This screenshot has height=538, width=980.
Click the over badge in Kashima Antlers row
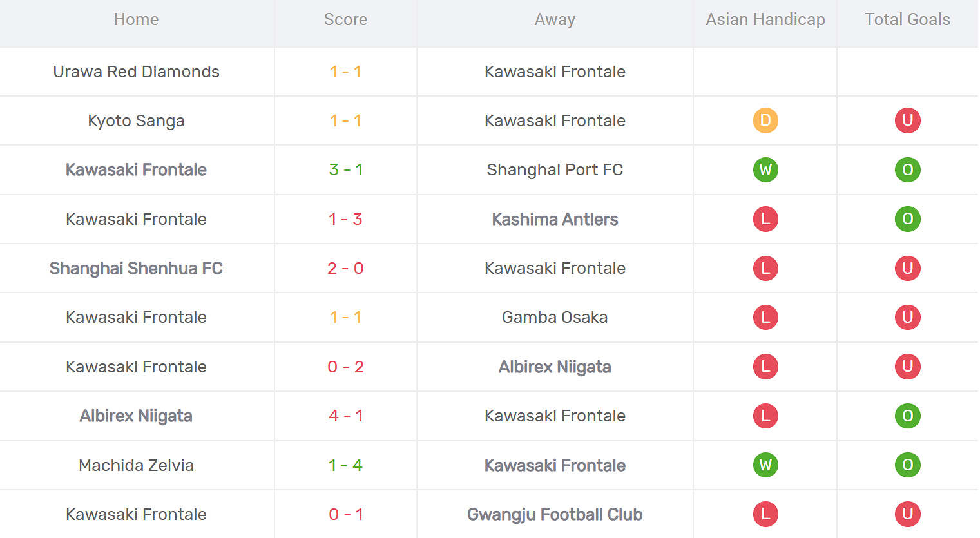pyautogui.click(x=907, y=219)
